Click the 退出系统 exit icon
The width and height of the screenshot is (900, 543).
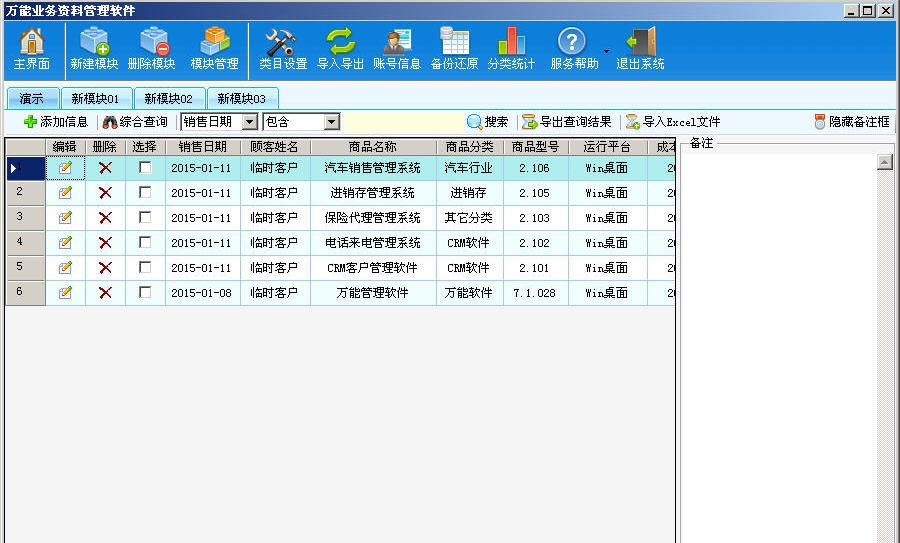(x=640, y=42)
